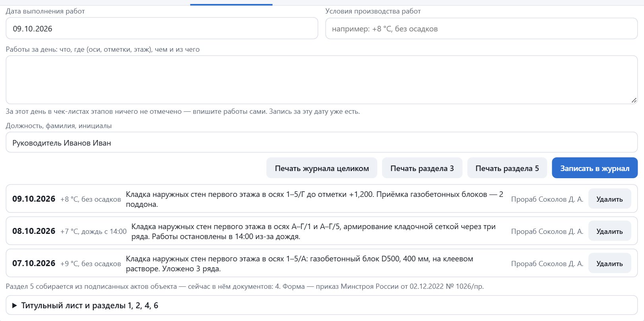Print section 3 of the journal
Image resolution: width=644 pixels, height=321 pixels.
click(422, 168)
